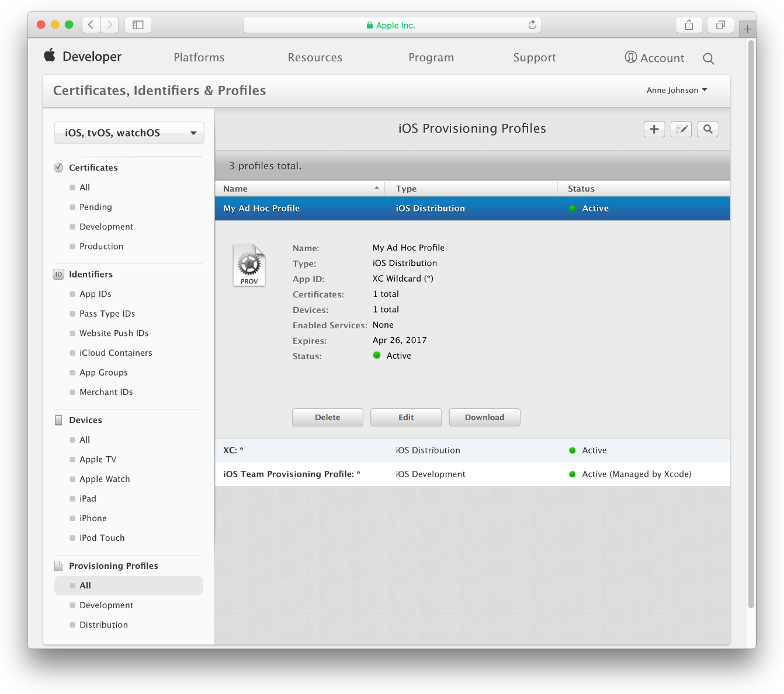The width and height of the screenshot is (784, 694).
Task: Select iPad devices
Action: 88,499
